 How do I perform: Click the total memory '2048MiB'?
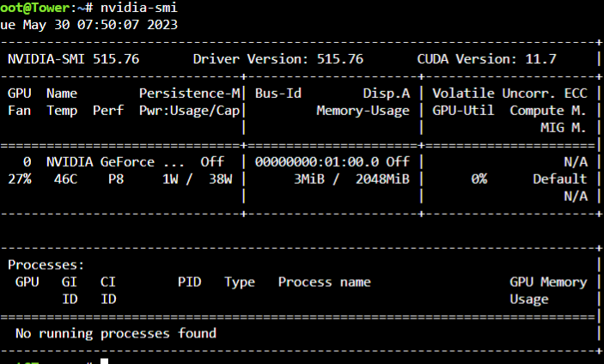pos(382,179)
